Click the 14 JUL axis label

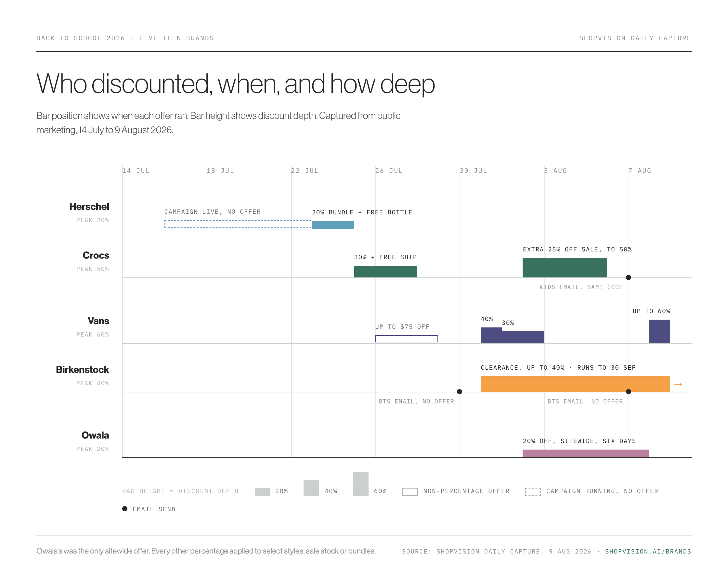click(136, 171)
